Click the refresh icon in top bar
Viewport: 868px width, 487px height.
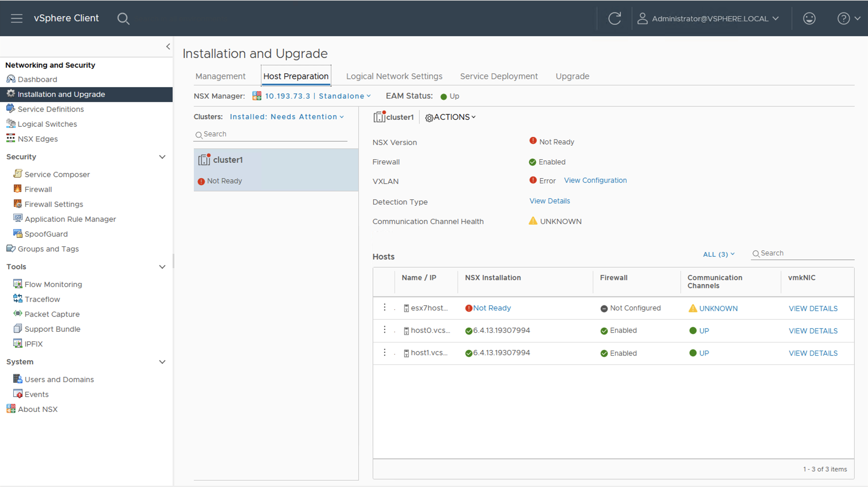pos(614,19)
